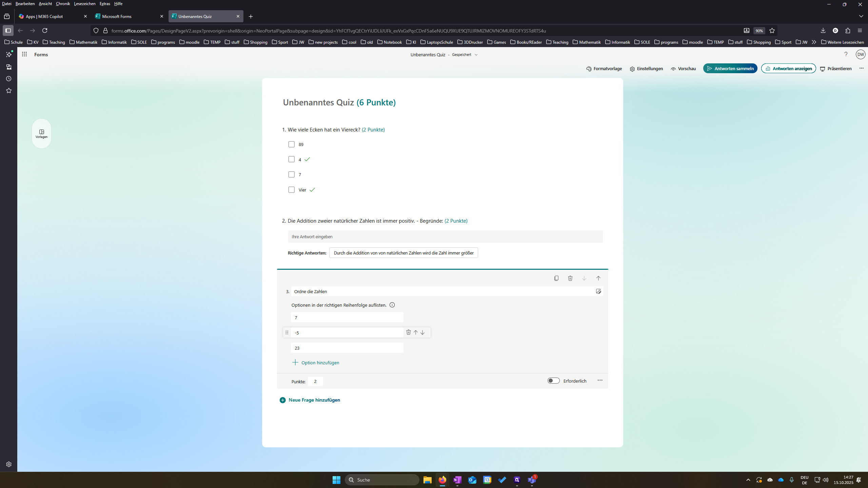This screenshot has height=488, width=868.
Task: Move the -5 option down
Action: (422, 332)
